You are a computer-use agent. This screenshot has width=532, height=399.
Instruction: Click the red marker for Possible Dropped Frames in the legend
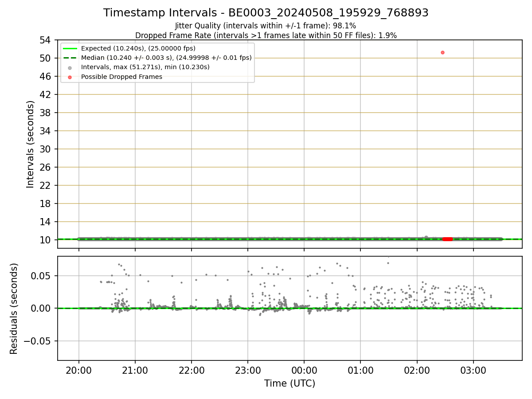tap(70, 77)
